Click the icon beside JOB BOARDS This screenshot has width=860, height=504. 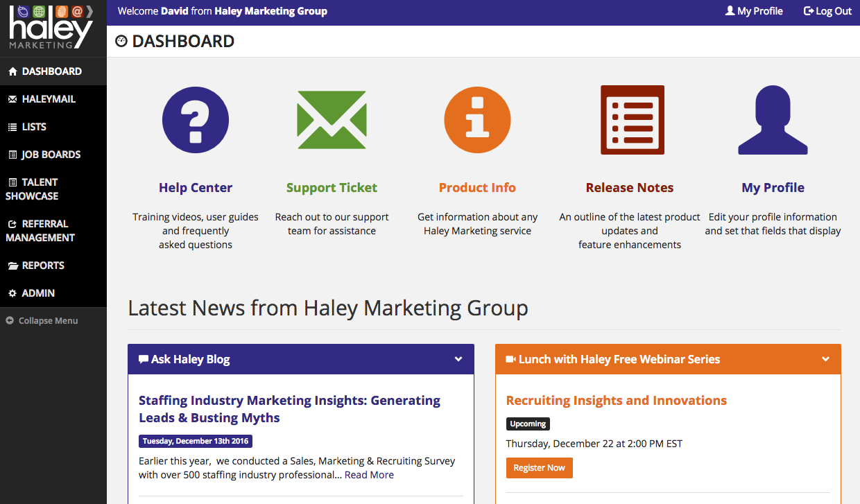pyautogui.click(x=12, y=155)
